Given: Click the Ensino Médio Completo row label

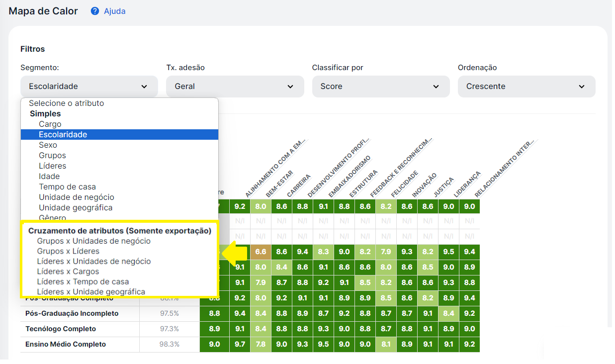Looking at the screenshot, I should pos(66,345).
